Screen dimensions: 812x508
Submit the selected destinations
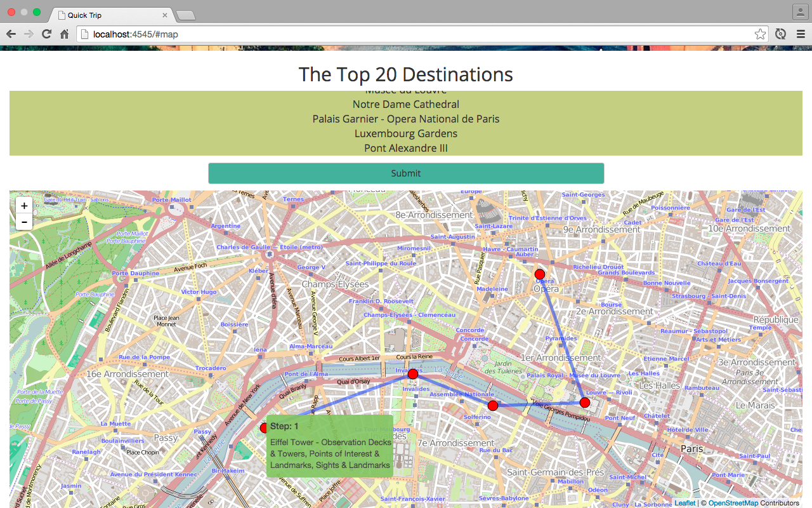point(406,173)
